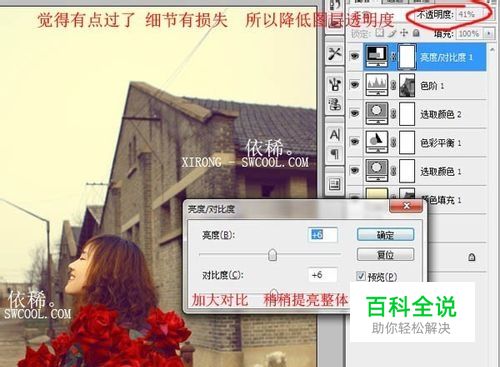Image resolution: width=500 pixels, height=367 pixels.
Task: Click the 对比度(C) value field
Action: [322, 275]
